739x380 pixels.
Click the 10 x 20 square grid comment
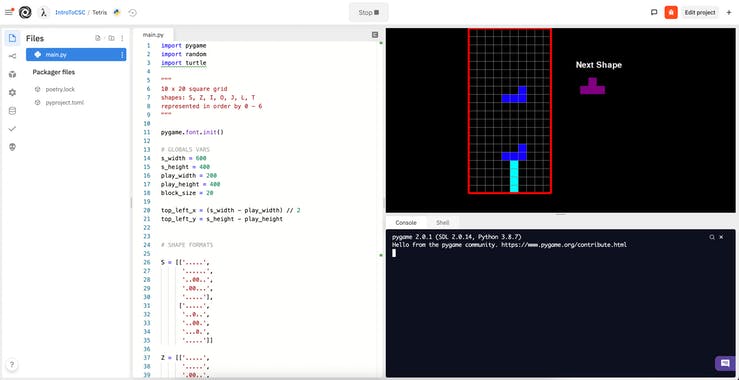194,89
